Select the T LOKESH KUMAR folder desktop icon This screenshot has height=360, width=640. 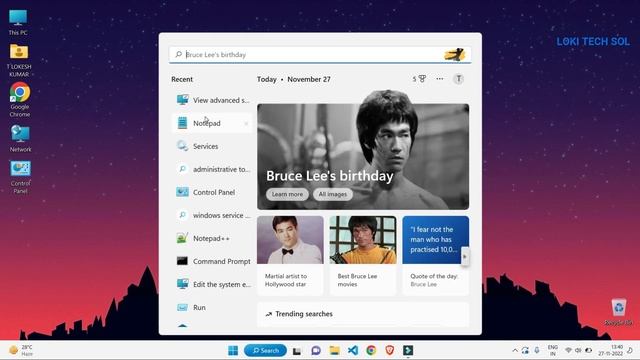coord(19,60)
